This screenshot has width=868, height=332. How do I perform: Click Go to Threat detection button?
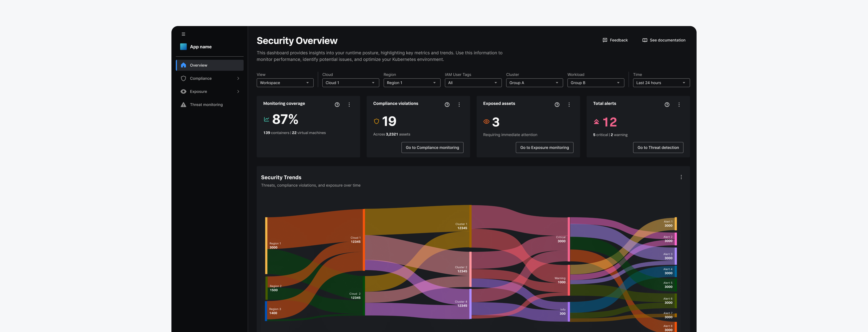click(x=658, y=147)
